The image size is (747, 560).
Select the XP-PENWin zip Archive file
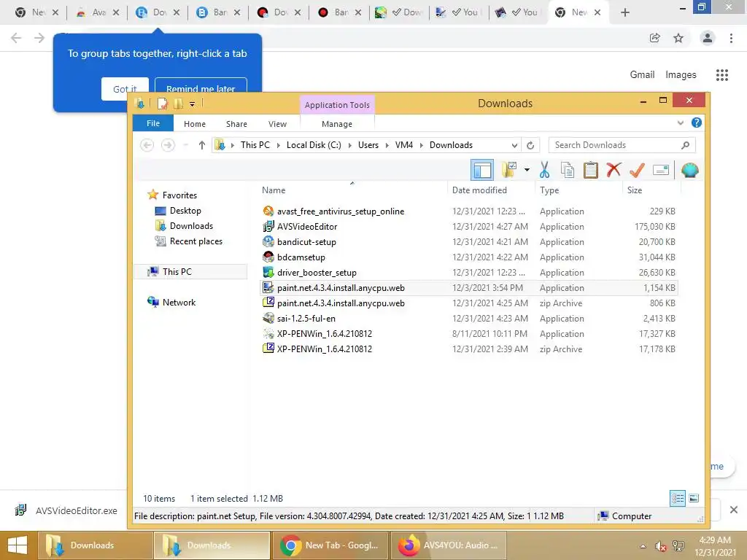click(324, 349)
